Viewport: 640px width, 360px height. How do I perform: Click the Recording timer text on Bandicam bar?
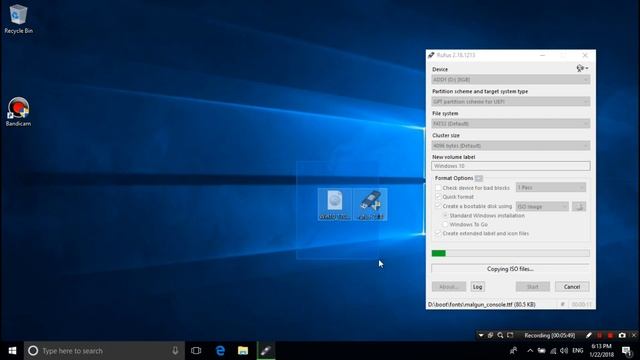click(549, 336)
